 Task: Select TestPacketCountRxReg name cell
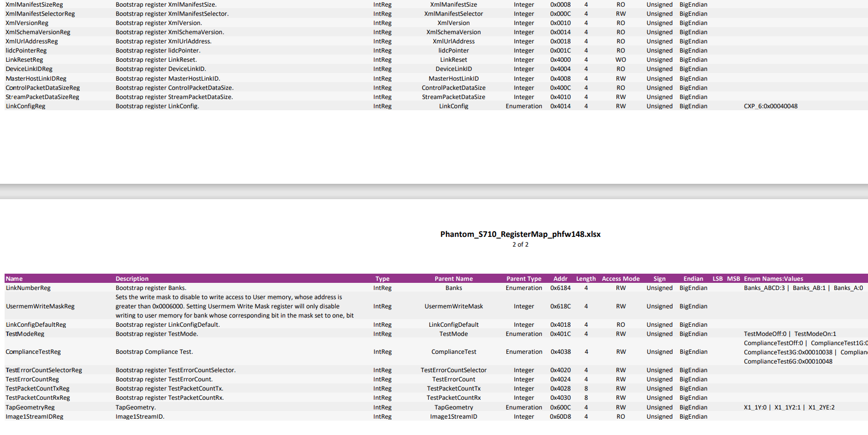[x=38, y=398]
